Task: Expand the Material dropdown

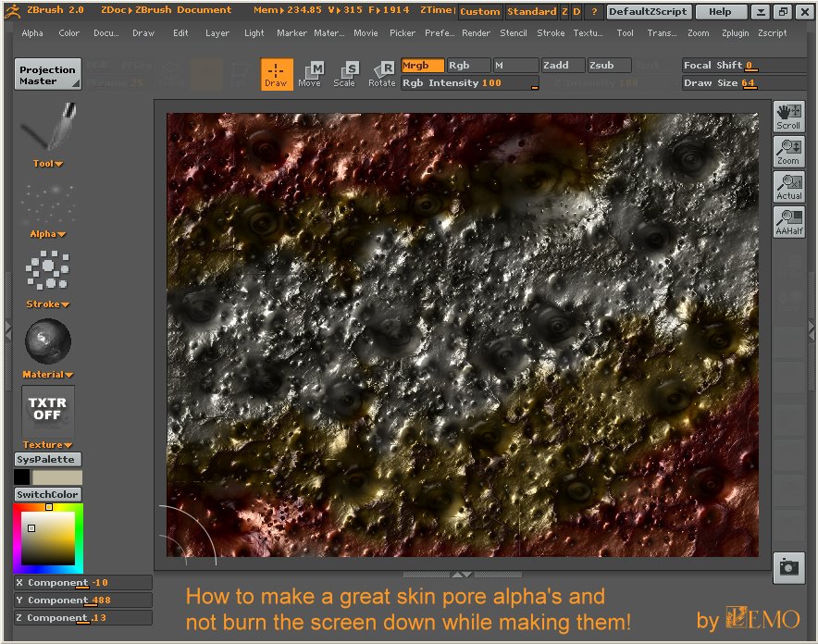Action: [x=47, y=375]
